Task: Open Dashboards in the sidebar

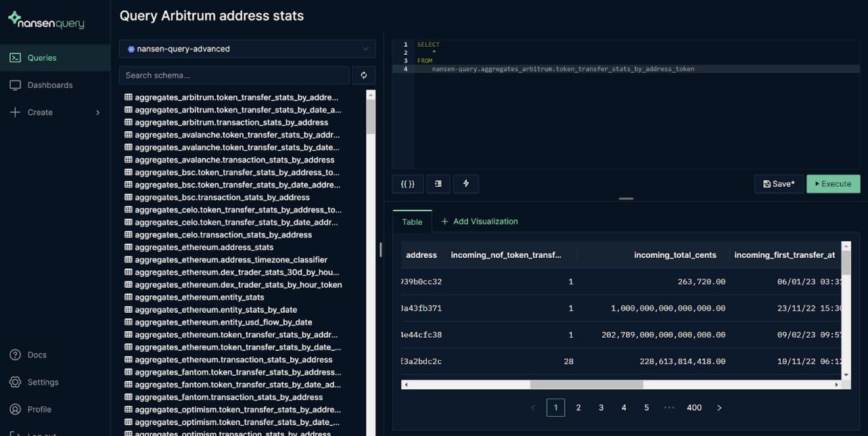Action: [49, 85]
